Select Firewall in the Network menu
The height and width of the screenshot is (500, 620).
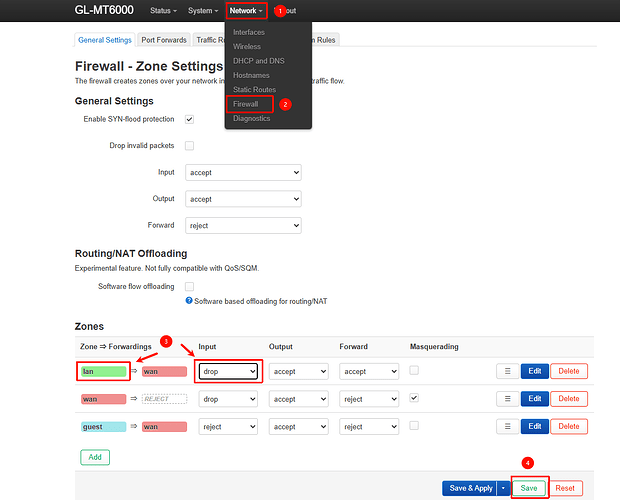point(246,104)
